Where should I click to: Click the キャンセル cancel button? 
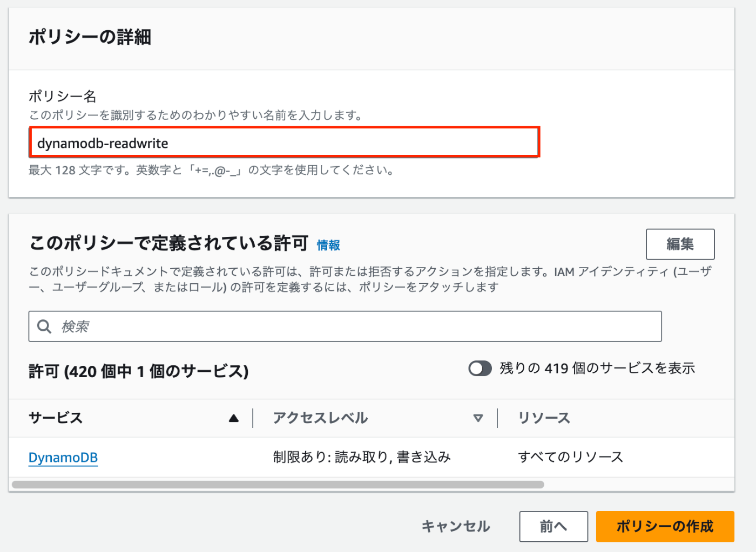point(456,526)
